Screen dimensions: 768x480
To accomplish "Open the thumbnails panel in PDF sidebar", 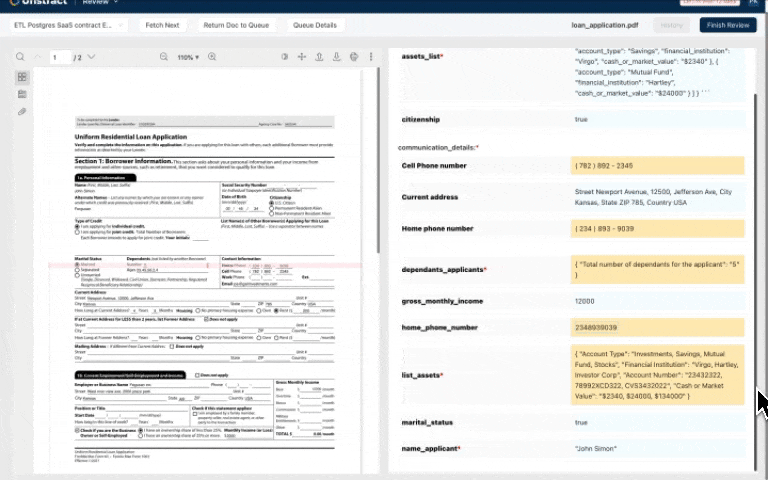I will pos(22,77).
